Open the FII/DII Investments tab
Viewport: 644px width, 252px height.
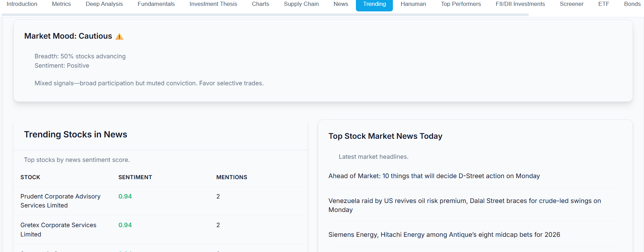point(520,4)
